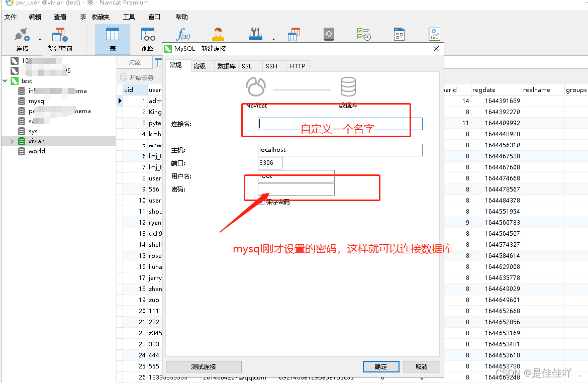Viewport: 588px width, 383px height.
Task: Click the f(x) function toolbar icon
Action: click(183, 34)
